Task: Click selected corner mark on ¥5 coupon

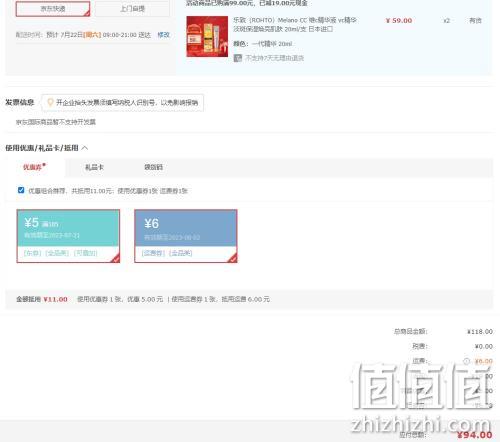Action: (115, 258)
